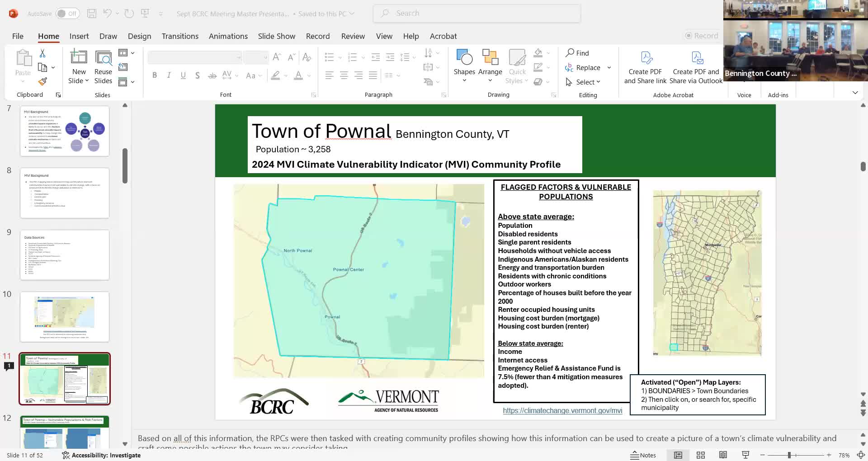Open Reading View from status bar
This screenshot has width=868, height=461.
[723, 455]
